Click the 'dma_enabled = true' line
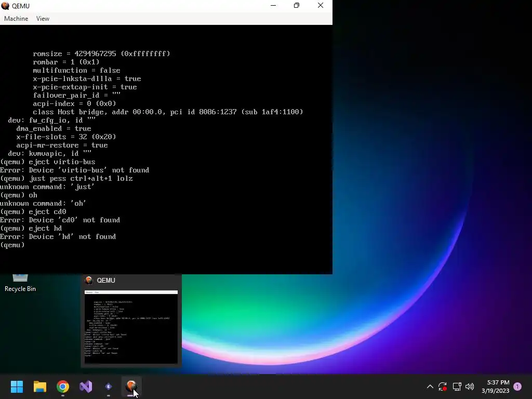 coord(54,129)
